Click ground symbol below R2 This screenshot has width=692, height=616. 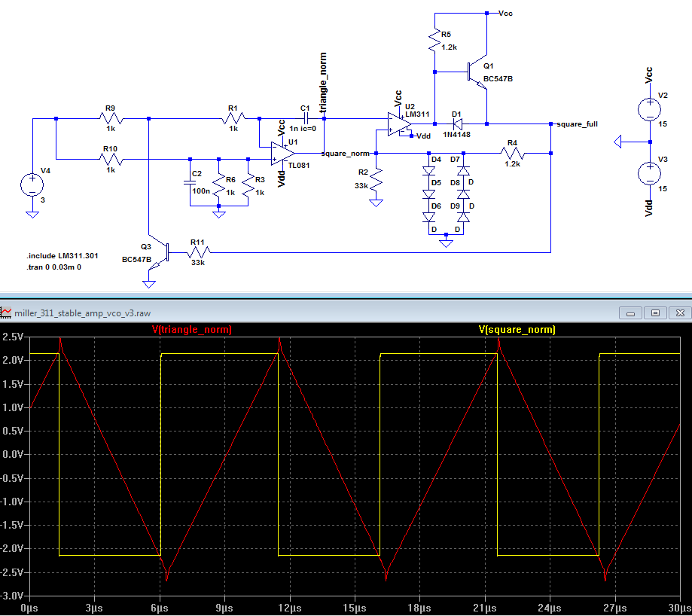(376, 203)
